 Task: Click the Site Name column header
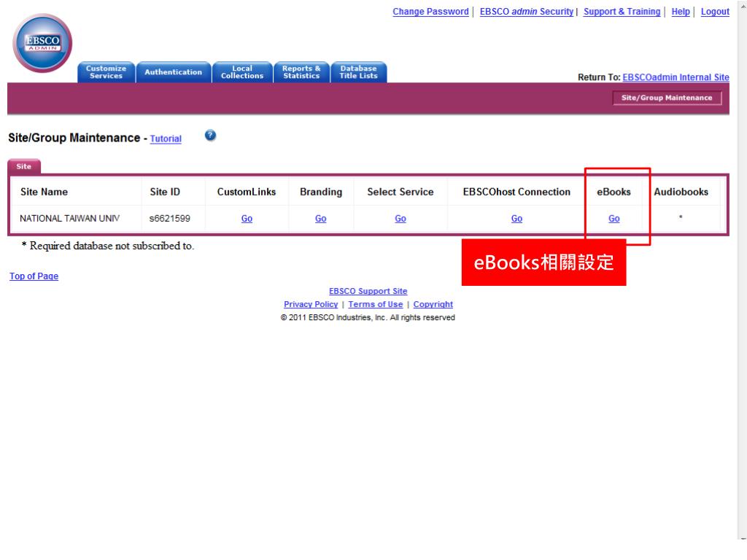point(44,192)
